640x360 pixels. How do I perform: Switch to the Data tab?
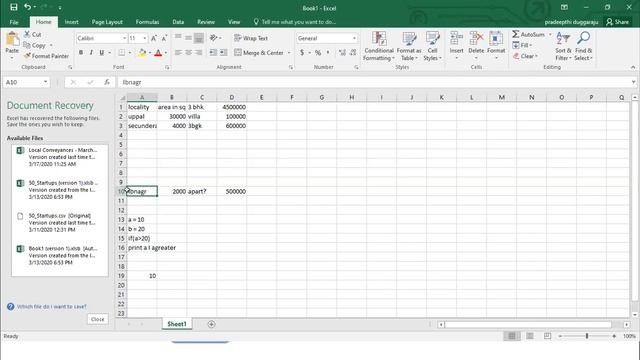(x=178, y=22)
